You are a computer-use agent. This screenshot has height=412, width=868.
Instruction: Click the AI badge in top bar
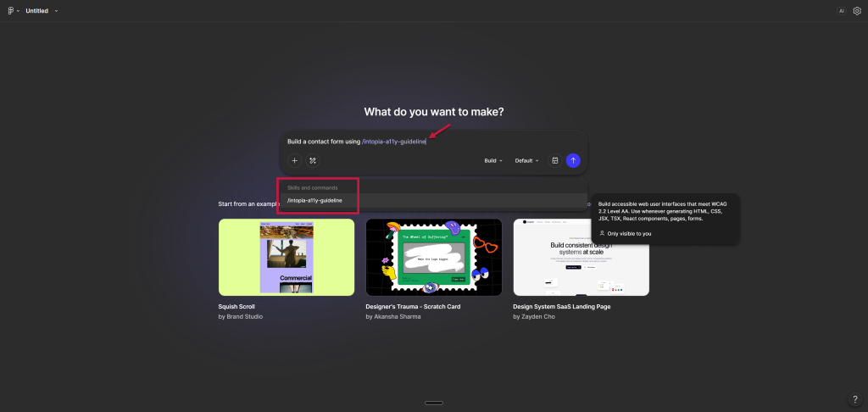click(842, 10)
